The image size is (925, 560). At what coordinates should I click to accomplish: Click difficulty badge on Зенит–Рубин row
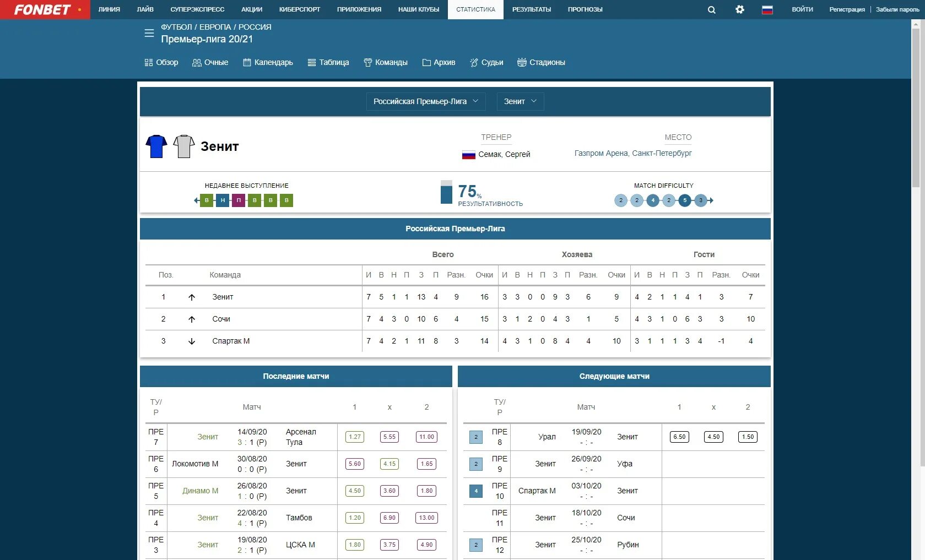476,545
